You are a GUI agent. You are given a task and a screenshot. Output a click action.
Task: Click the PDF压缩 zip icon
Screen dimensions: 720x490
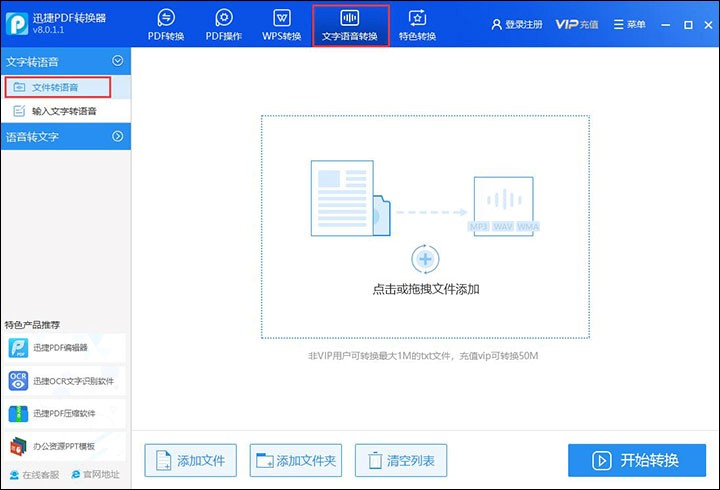18,413
